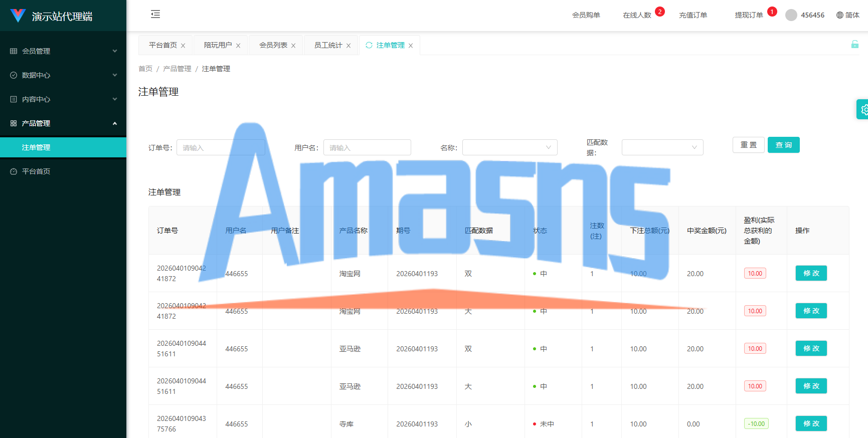
Task: Focus the 订单号 input field
Action: click(x=221, y=147)
